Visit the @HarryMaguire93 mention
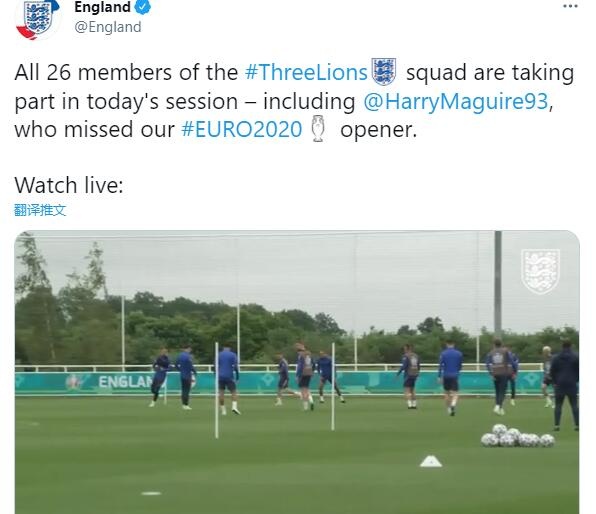Screen dimensions: 596x514 pyautogui.click(x=455, y=101)
